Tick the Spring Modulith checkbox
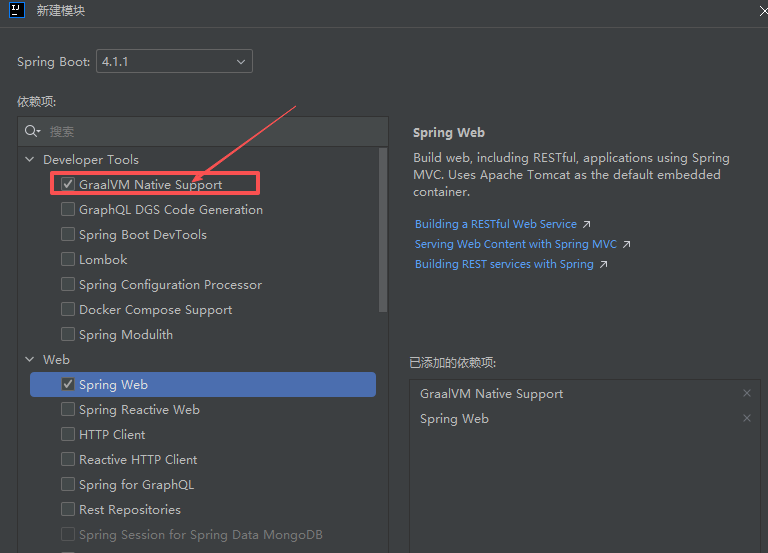This screenshot has width=768, height=553. (68, 334)
